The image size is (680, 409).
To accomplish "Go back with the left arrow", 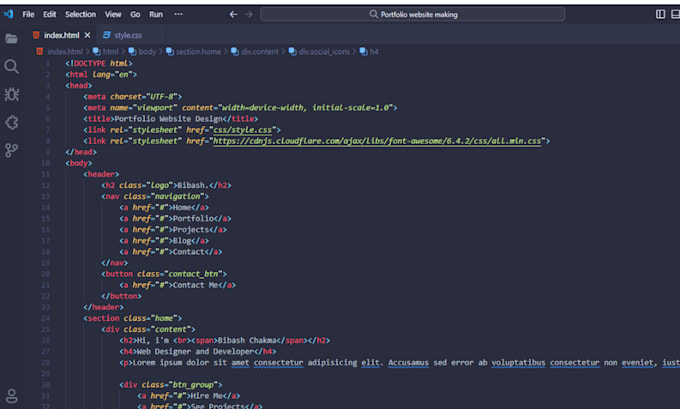I will 233,14.
